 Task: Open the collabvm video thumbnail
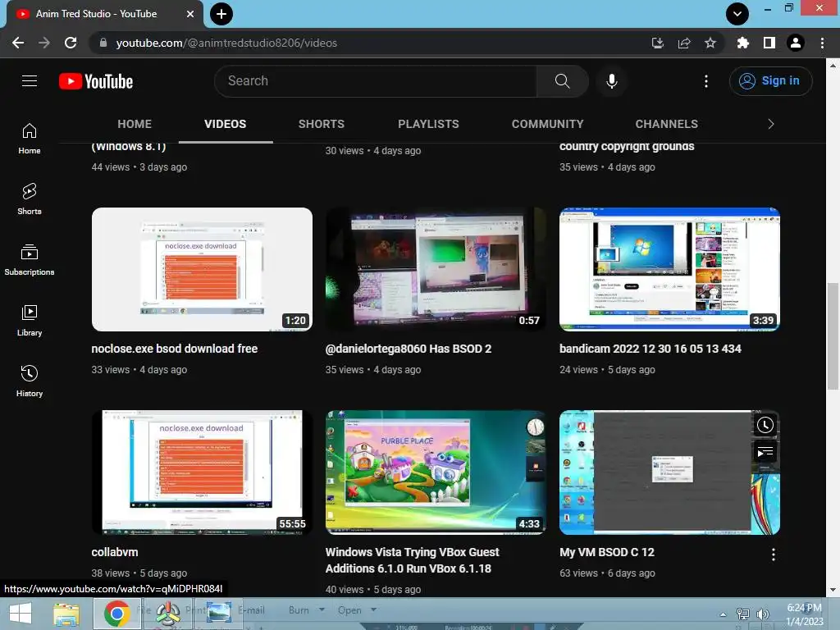(202, 472)
